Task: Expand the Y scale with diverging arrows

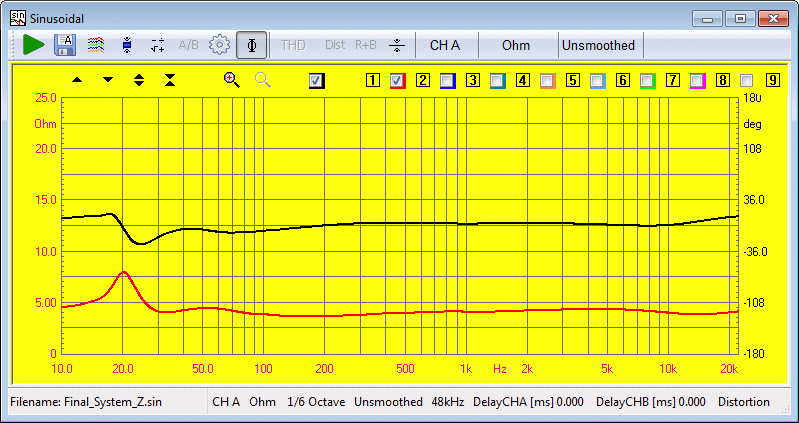Action: (x=139, y=80)
